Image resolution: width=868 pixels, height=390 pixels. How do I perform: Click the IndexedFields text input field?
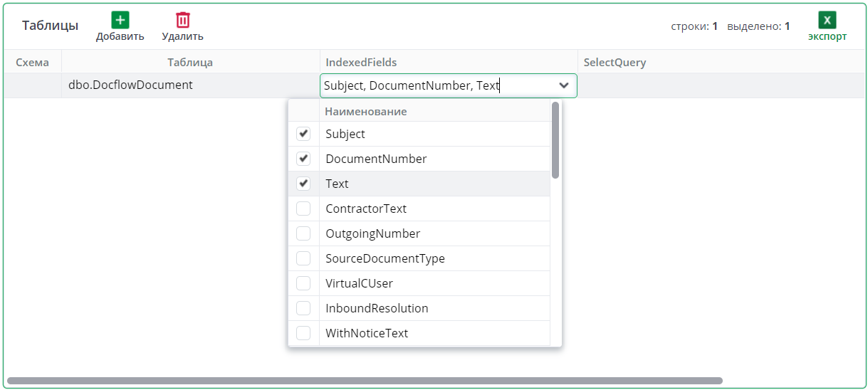coord(434,85)
